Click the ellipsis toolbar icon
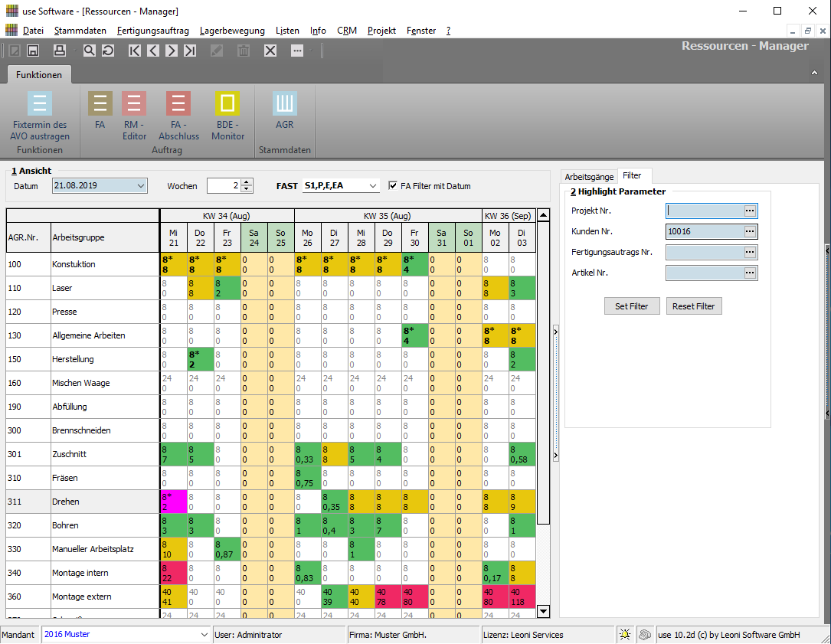The image size is (831, 644). (x=297, y=51)
